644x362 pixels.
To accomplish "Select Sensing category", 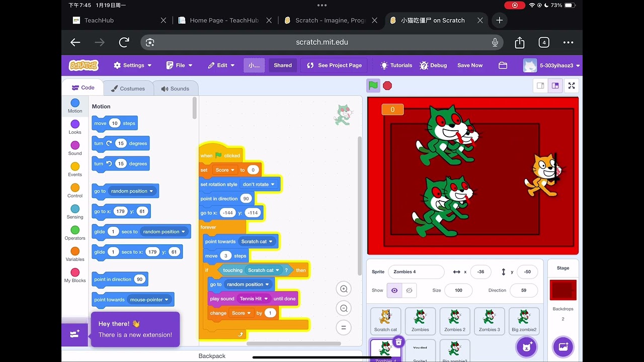I will (75, 211).
